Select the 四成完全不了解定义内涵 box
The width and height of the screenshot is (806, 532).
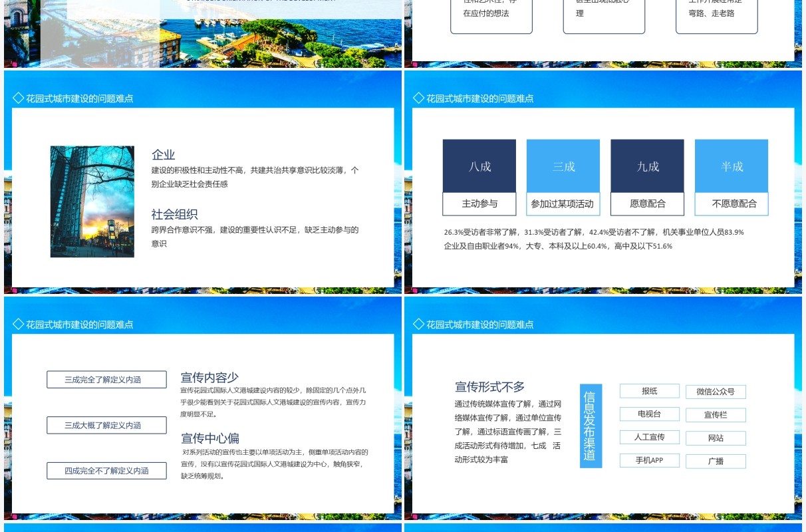tap(106, 471)
